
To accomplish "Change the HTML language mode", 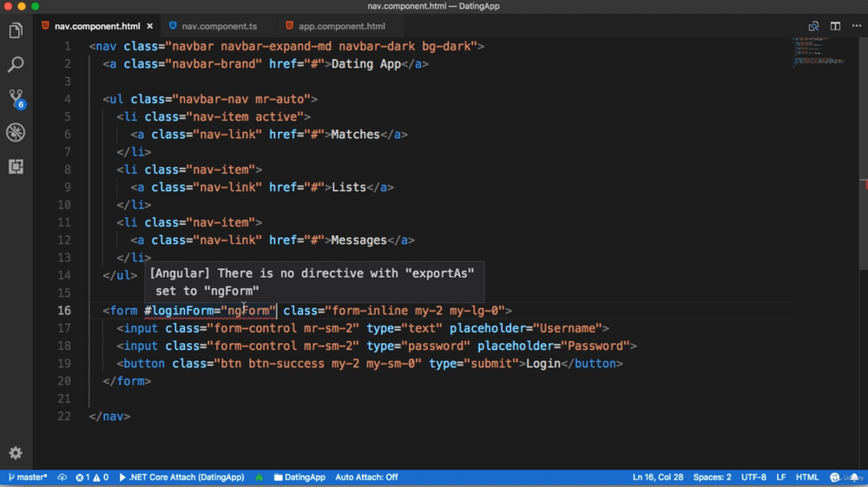I will pos(807,477).
